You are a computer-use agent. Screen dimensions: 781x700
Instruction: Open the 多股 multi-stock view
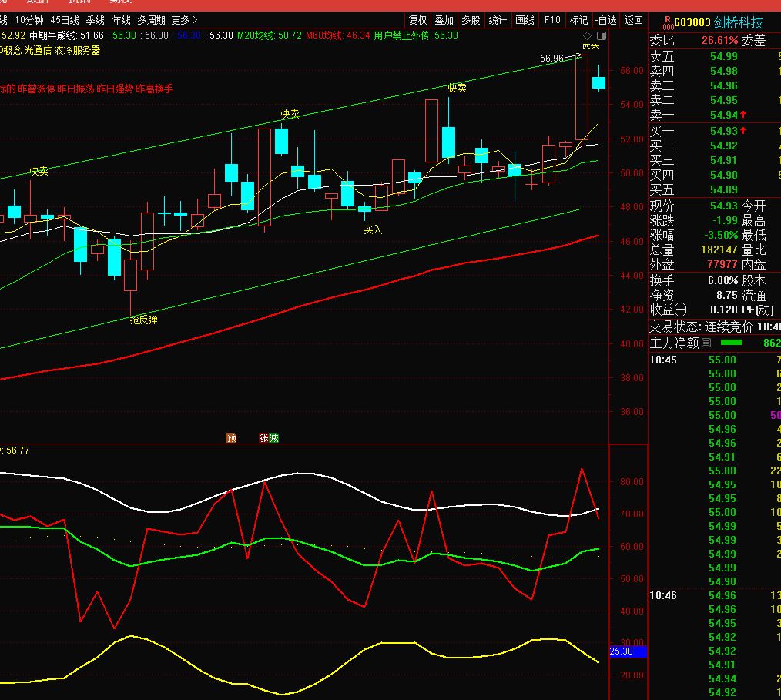click(x=471, y=21)
